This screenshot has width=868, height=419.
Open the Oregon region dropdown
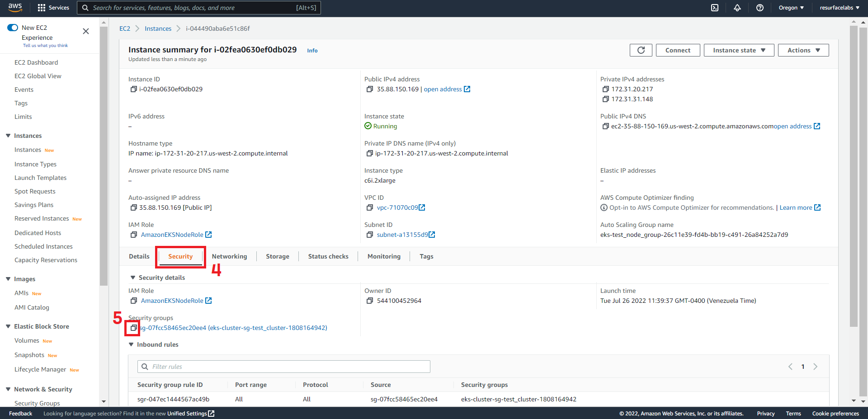point(791,8)
